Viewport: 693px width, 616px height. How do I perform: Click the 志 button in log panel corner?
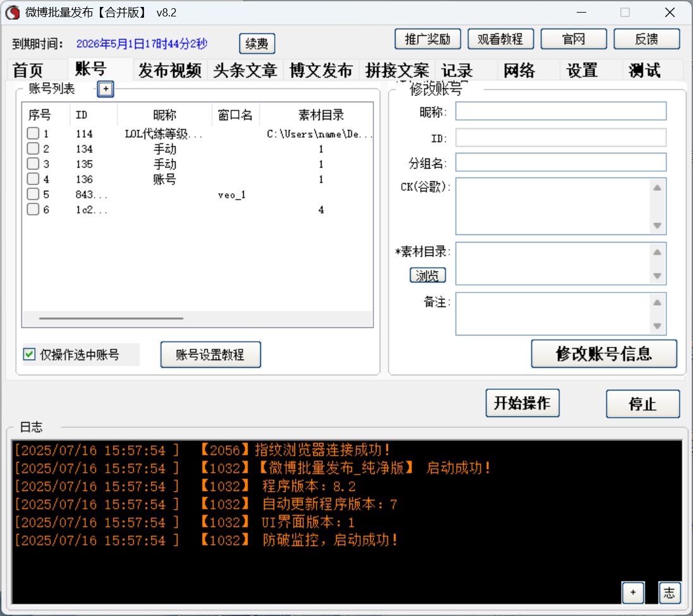tap(669, 593)
